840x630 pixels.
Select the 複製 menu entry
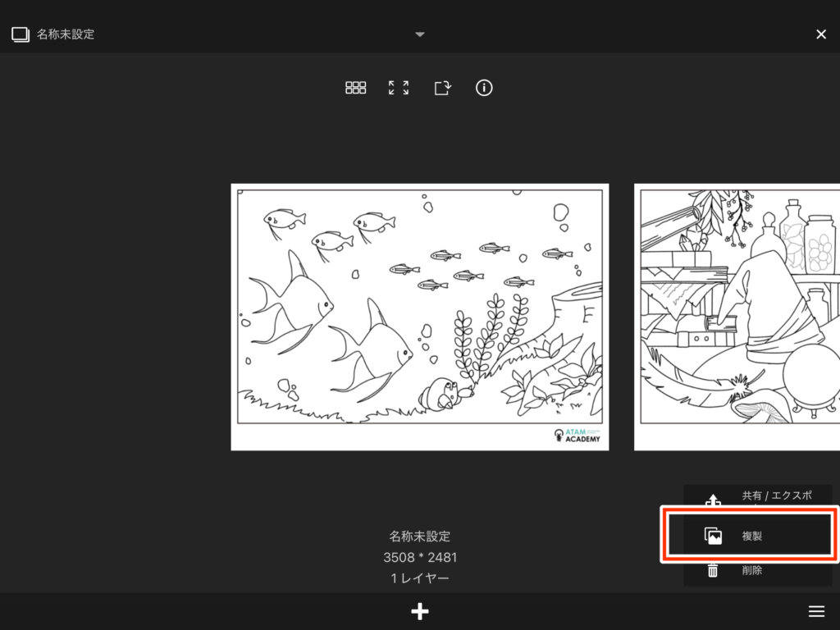751,536
